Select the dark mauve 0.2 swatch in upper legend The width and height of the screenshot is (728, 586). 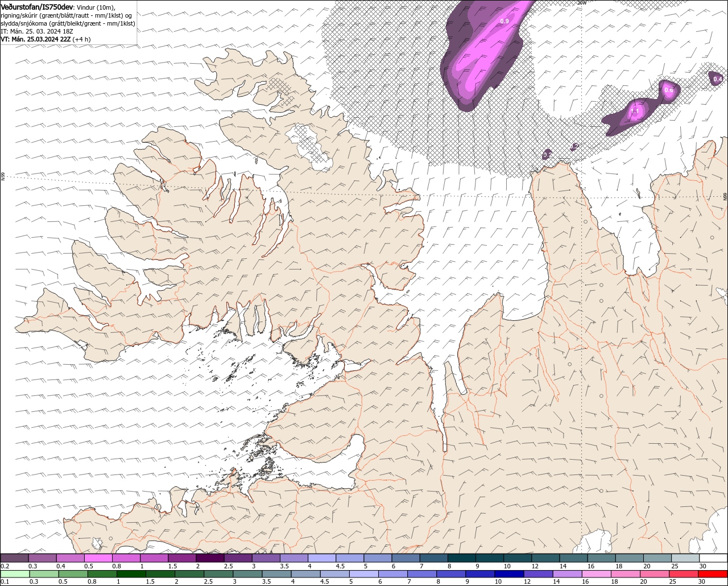coord(14,558)
